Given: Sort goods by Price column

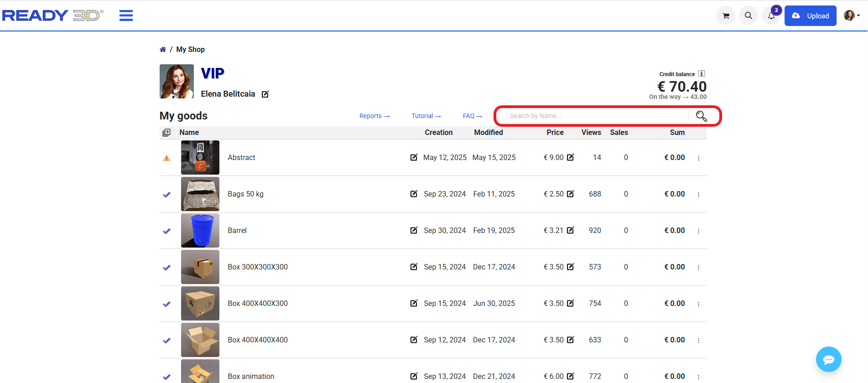Looking at the screenshot, I should [x=555, y=132].
